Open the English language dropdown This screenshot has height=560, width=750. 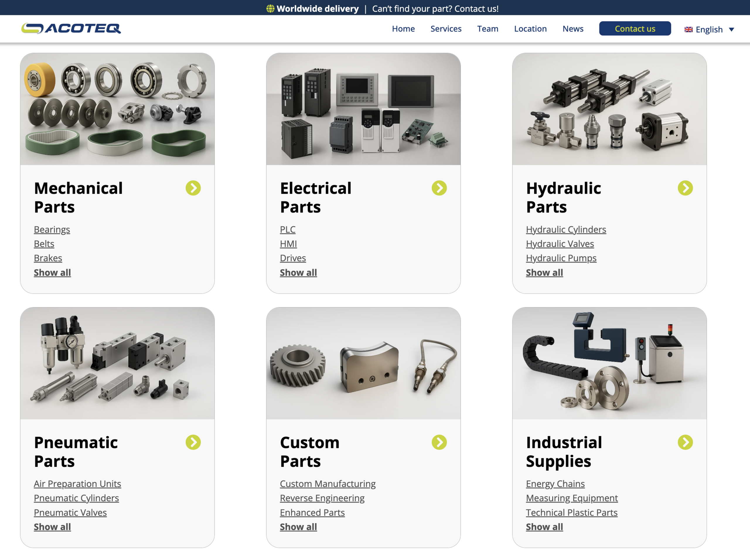709,30
